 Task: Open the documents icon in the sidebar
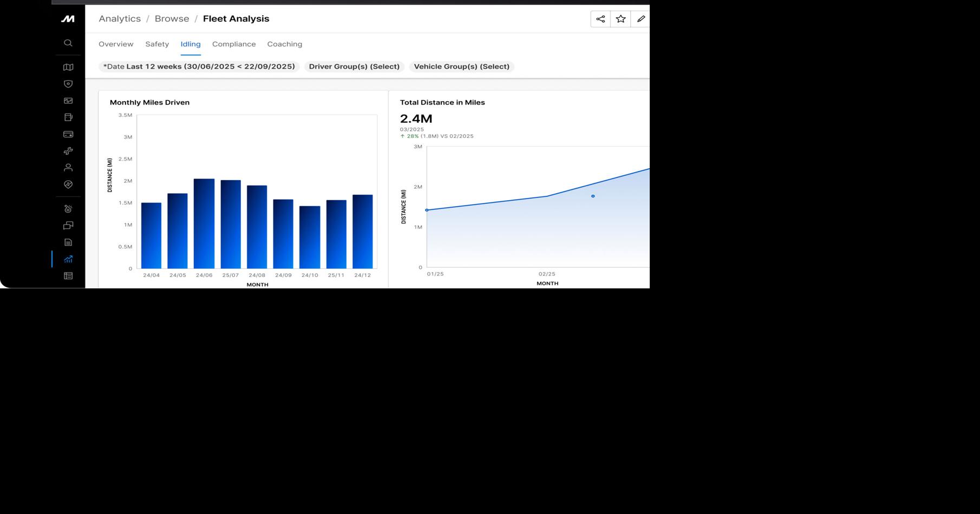pyautogui.click(x=68, y=242)
